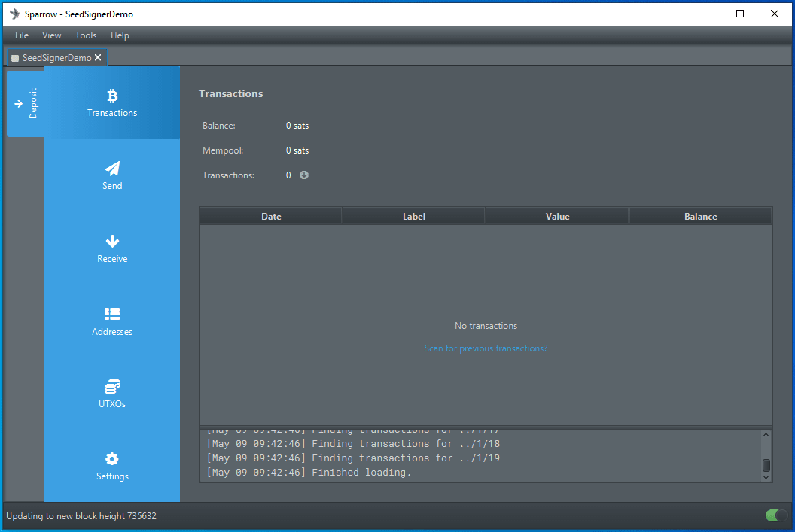
Task: Open the Send paper plane icon
Action: [112, 169]
